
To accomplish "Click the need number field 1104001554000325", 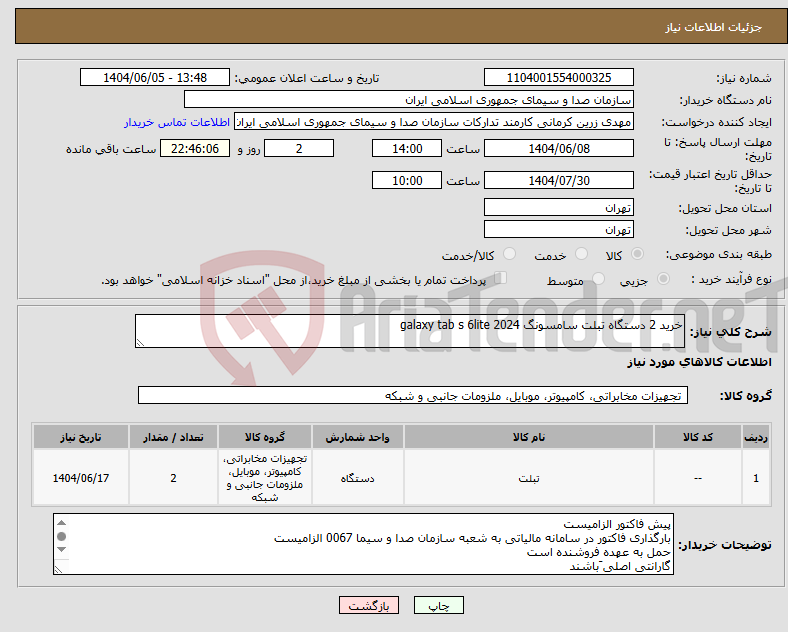I will pyautogui.click(x=558, y=77).
